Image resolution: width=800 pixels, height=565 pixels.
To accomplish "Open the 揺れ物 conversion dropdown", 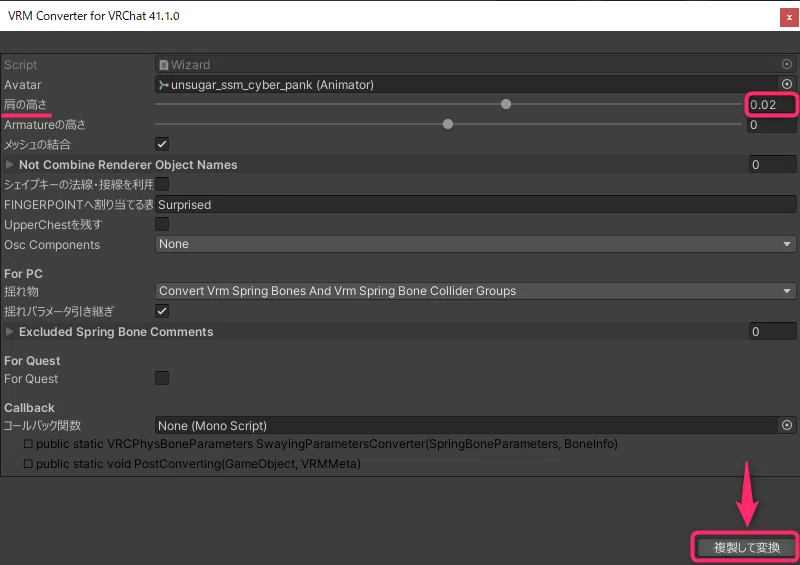I will coord(476,291).
